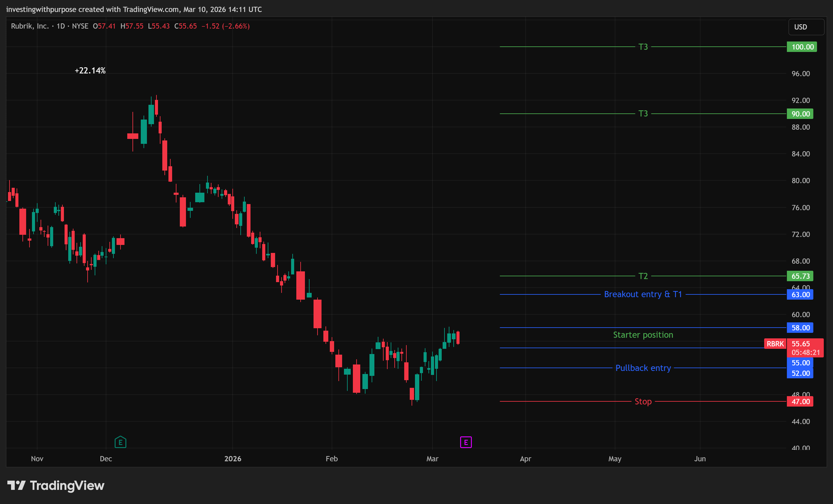Click the 2026 label on time axis
The height and width of the screenshot is (504, 833).
coord(233,459)
